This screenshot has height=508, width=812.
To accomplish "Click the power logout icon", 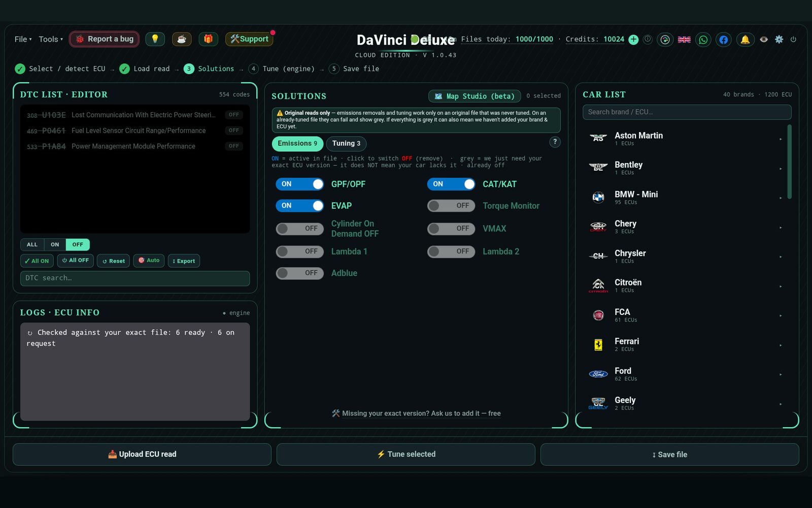I will 793,39.
